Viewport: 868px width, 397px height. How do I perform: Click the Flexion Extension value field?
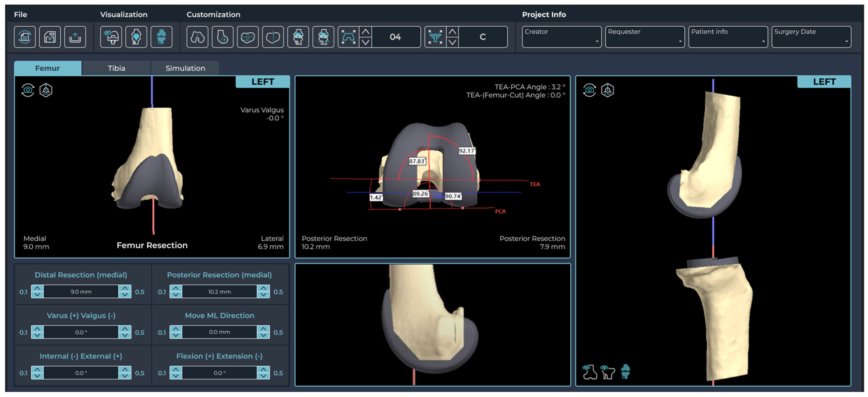click(219, 373)
